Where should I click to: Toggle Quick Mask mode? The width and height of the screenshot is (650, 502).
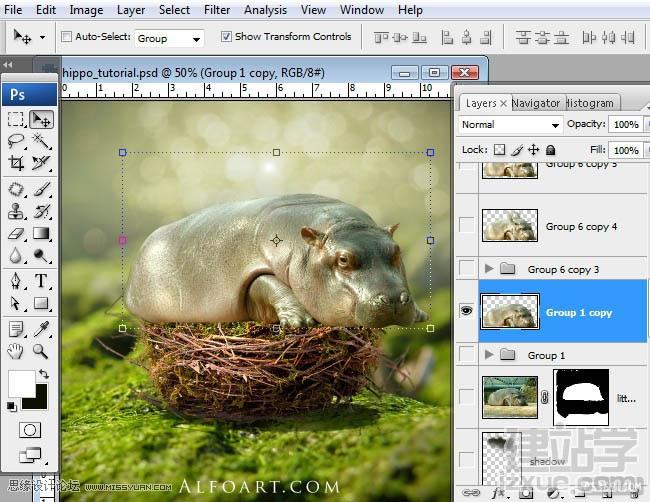pos(30,430)
